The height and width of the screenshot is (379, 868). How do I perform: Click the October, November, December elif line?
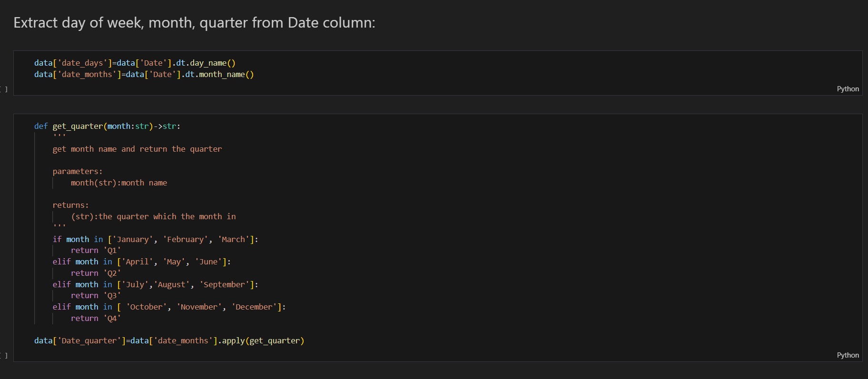[169, 307]
